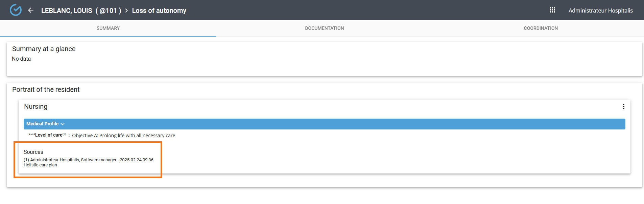Open the apps grid launcher icon
Image resolution: width=644 pixels, height=204 pixels.
552,10
